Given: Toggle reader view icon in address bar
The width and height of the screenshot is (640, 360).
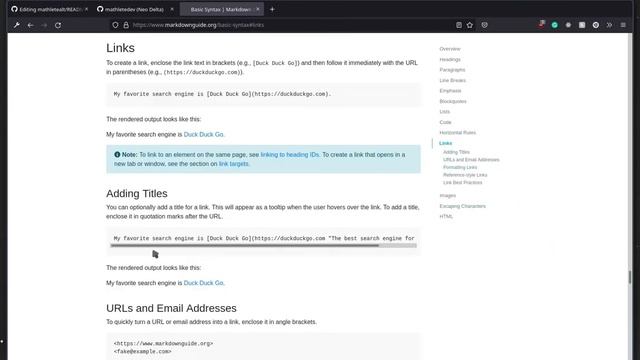Looking at the screenshot, I should point(459,25).
